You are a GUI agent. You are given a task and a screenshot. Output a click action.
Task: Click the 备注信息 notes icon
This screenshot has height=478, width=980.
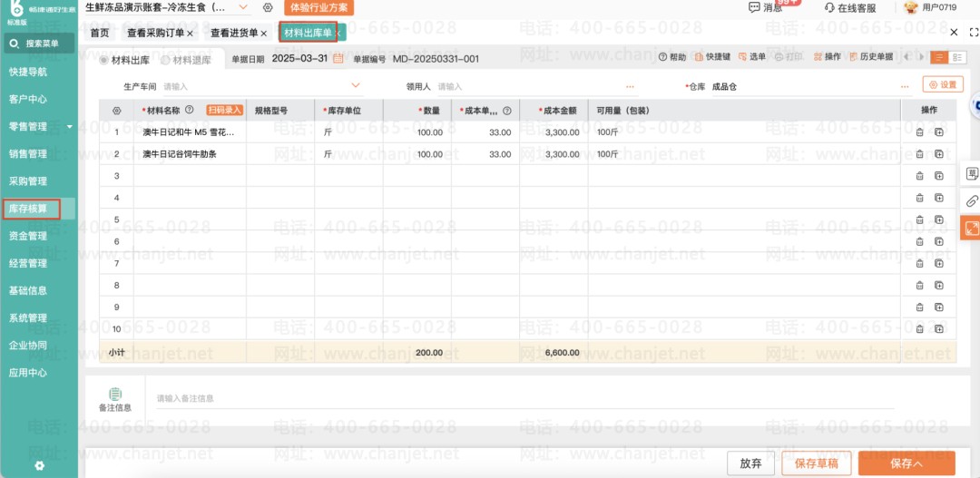115,394
